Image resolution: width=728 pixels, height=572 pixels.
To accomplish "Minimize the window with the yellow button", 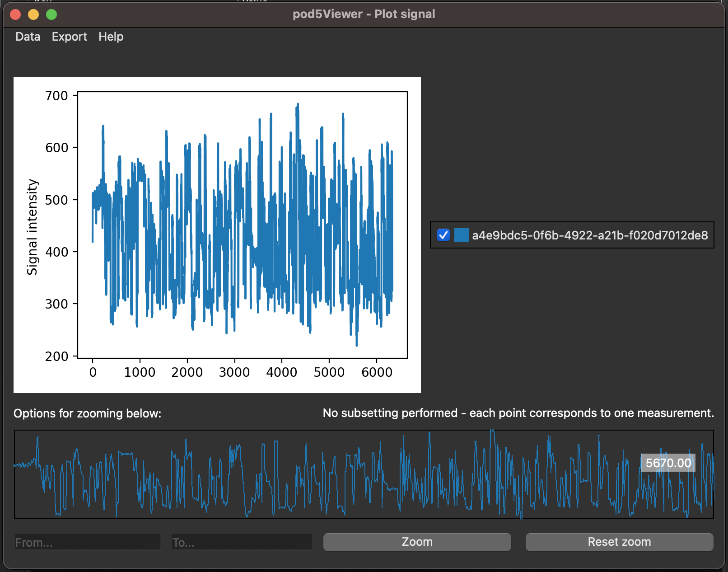I will pyautogui.click(x=33, y=14).
